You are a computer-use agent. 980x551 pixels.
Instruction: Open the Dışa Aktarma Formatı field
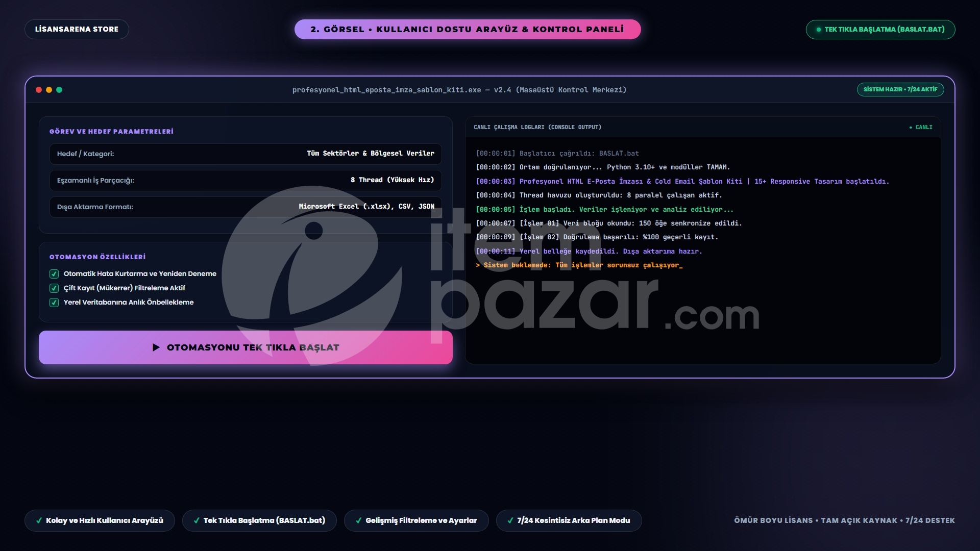point(246,207)
